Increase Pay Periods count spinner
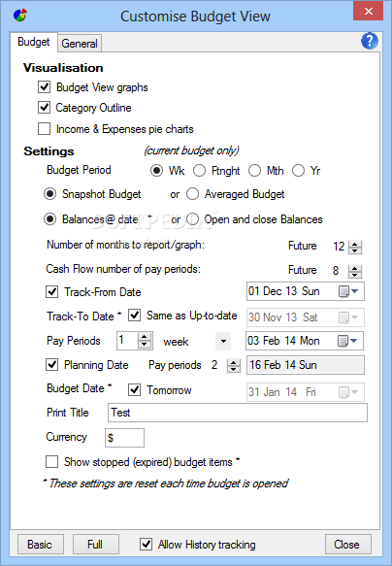Viewport: 392px width, 566px height. [145, 337]
